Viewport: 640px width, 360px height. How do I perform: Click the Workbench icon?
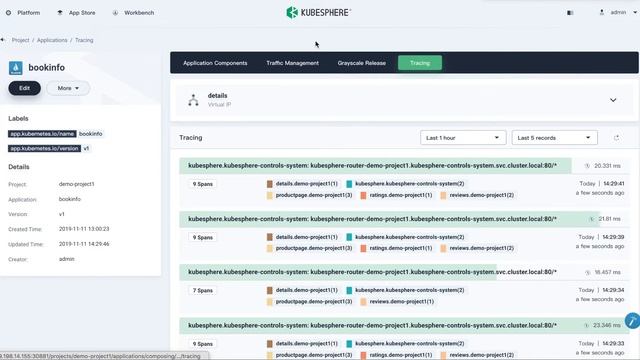point(116,13)
